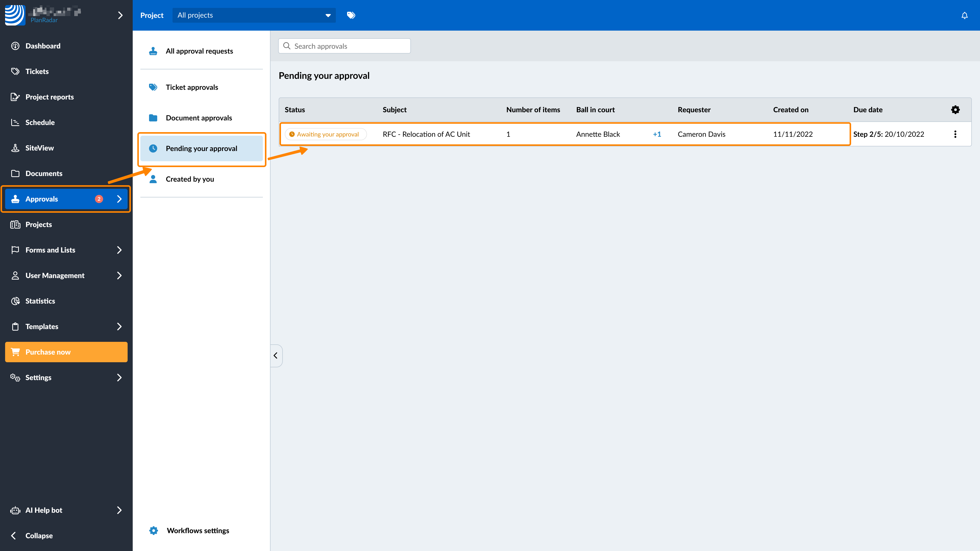Screen dimensions: 980x551
Task: Click the notification bell icon
Action: [964, 16]
